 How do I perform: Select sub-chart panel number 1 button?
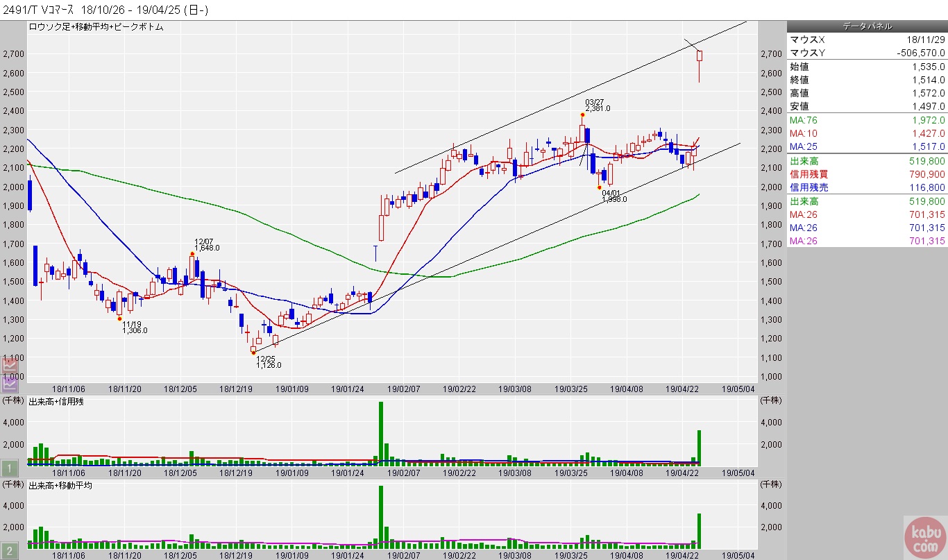click(10, 468)
